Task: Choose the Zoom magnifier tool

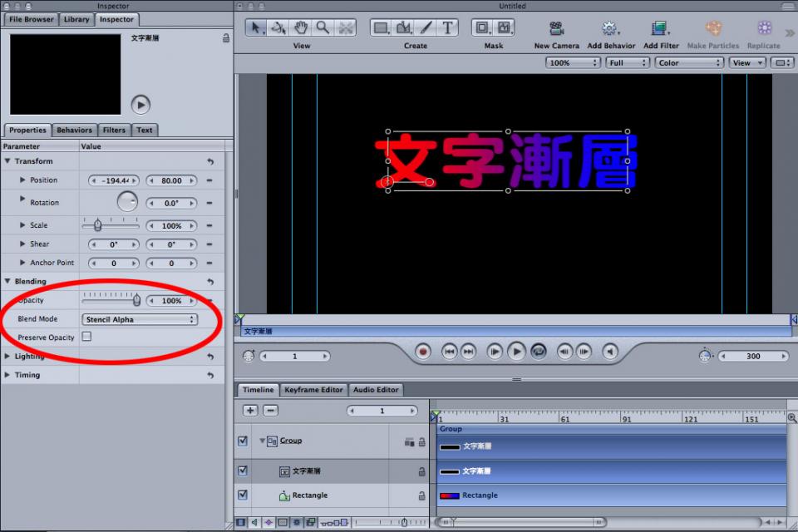Action: pyautogui.click(x=323, y=27)
